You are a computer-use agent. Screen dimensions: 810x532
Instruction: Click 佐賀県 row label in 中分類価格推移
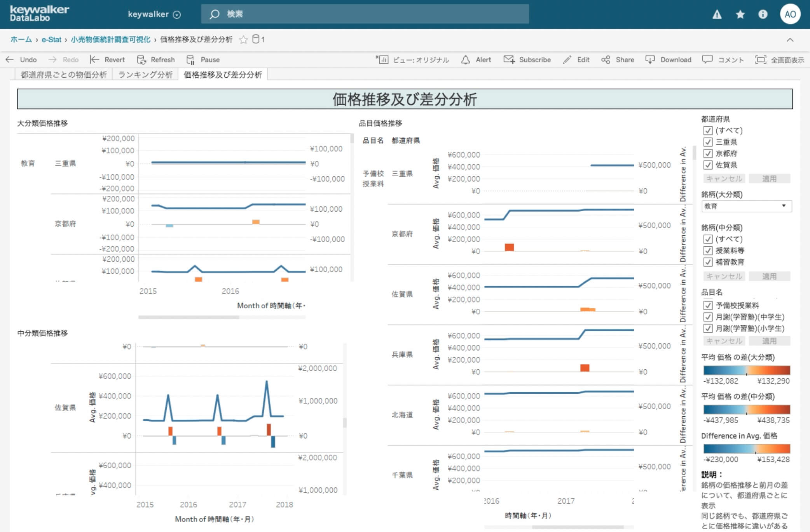(65, 407)
